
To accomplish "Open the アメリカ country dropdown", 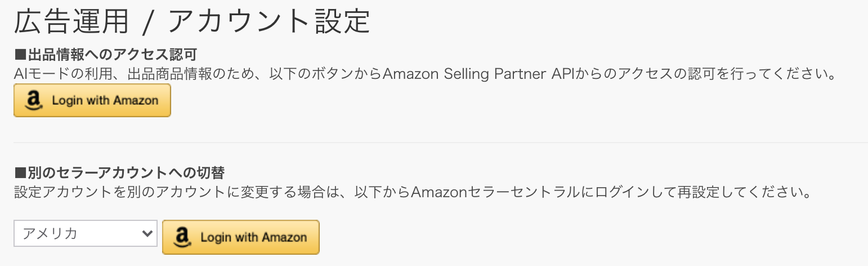I will [x=86, y=233].
